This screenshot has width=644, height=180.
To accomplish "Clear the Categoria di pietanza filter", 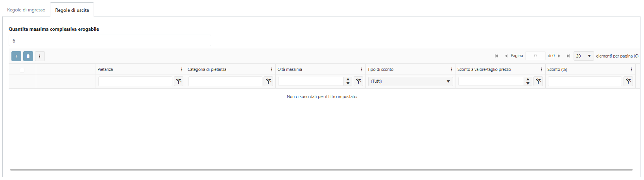I will tap(268, 82).
